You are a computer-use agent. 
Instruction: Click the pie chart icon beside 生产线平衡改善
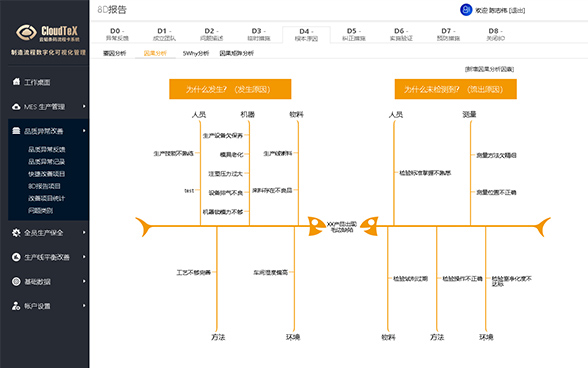(x=16, y=257)
